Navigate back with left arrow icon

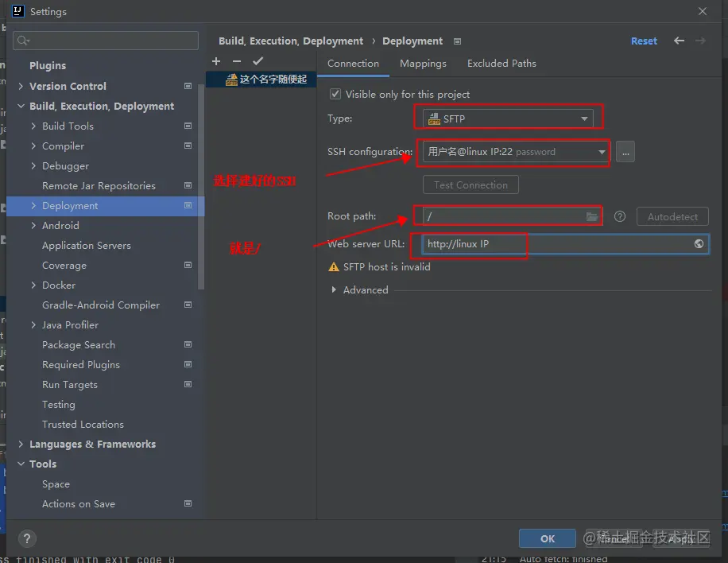(x=679, y=41)
